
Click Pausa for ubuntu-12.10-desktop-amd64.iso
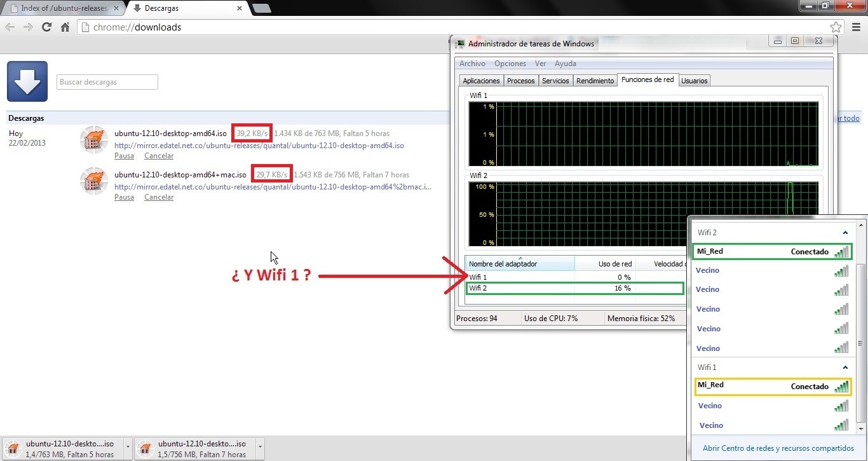click(x=124, y=156)
